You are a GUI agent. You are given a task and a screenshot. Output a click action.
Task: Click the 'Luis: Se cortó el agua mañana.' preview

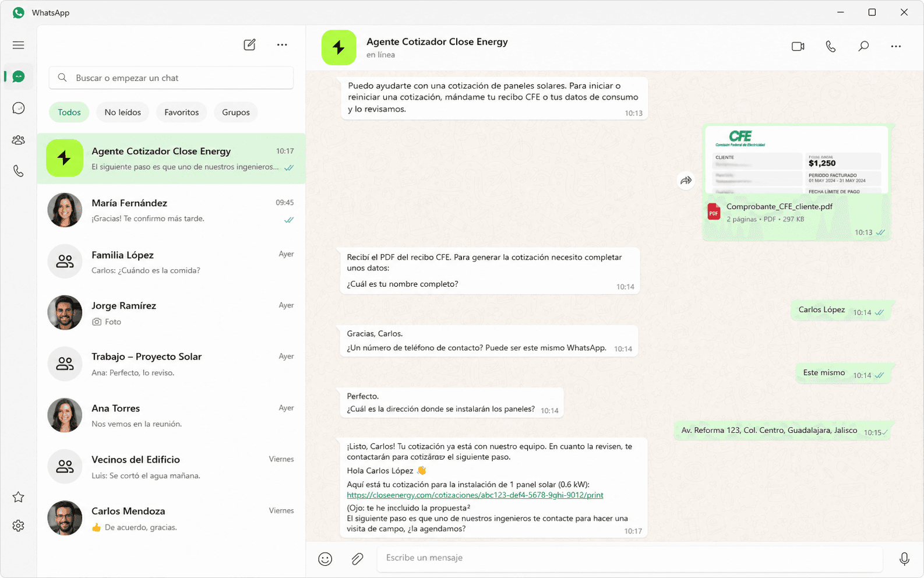pos(146,476)
